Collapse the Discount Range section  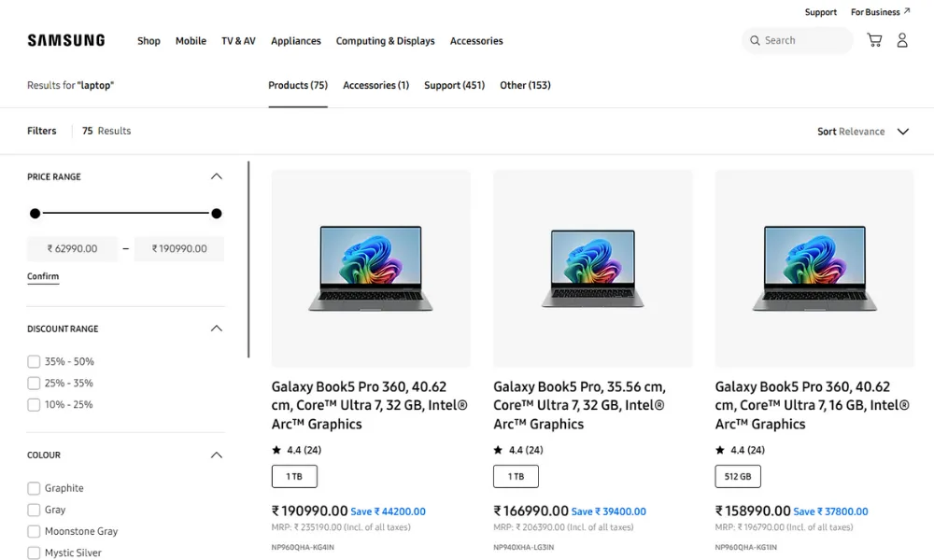pos(217,329)
